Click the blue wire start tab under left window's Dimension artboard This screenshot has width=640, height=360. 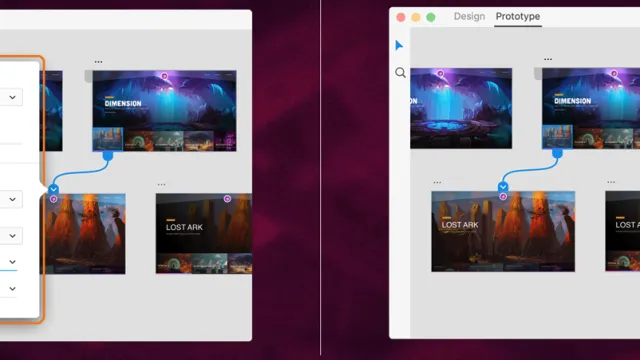click(x=108, y=156)
